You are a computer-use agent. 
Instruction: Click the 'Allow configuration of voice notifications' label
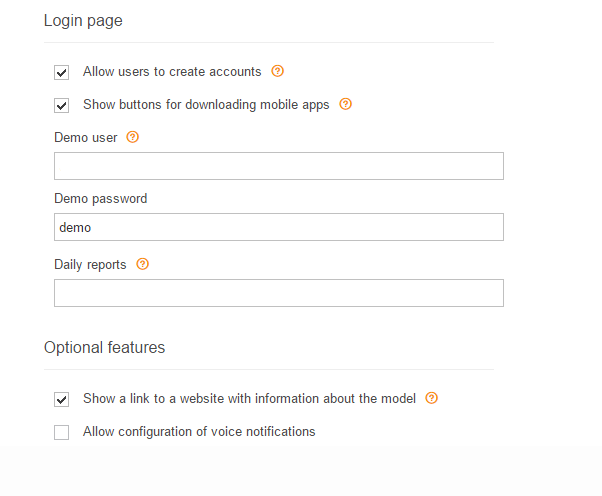[199, 432]
